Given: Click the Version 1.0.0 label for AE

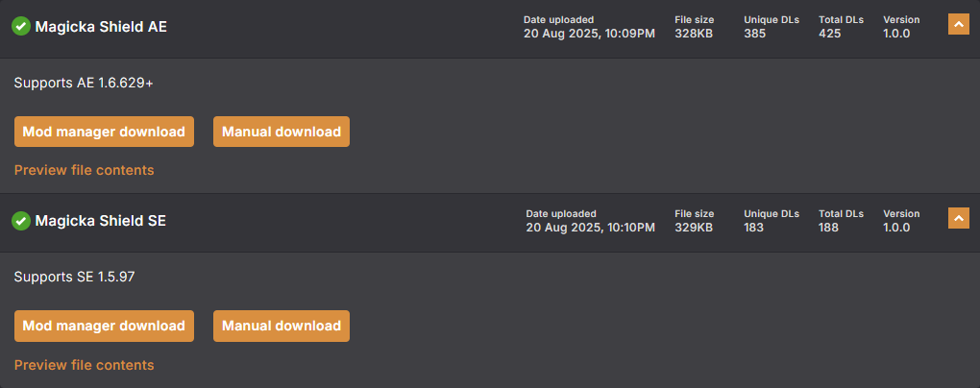Looking at the screenshot, I should pyautogui.click(x=896, y=34).
